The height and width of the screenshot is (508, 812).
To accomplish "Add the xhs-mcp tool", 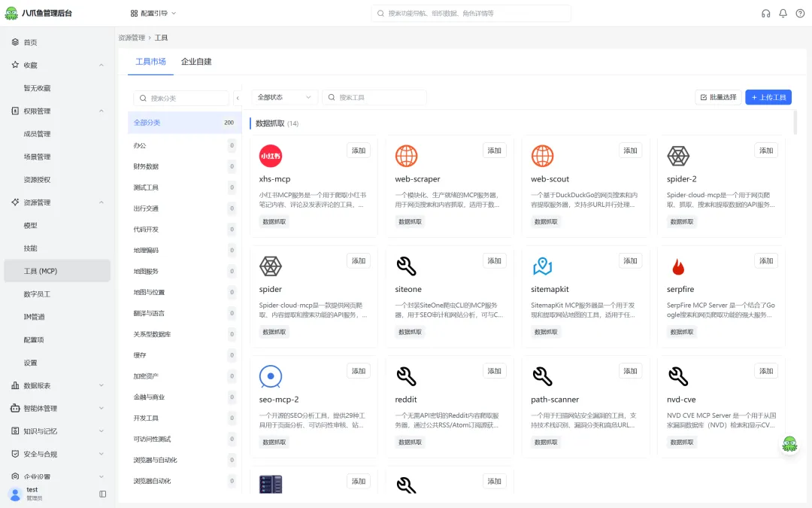I will 359,151.
